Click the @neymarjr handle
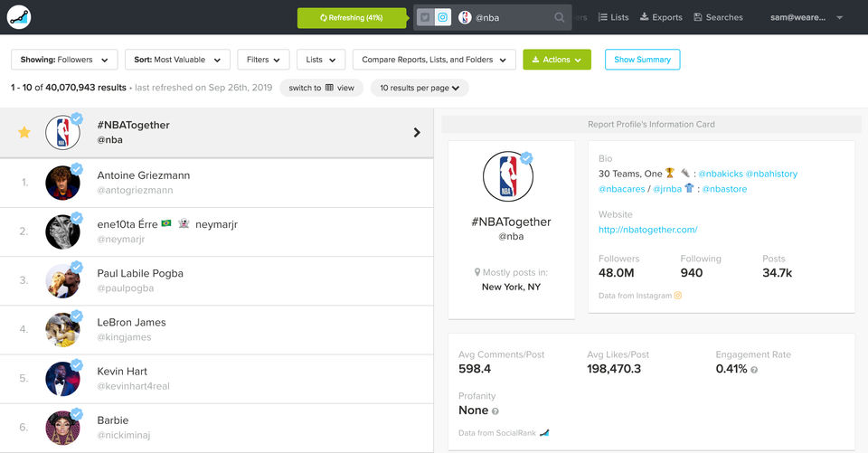The width and height of the screenshot is (868, 453). coord(120,240)
